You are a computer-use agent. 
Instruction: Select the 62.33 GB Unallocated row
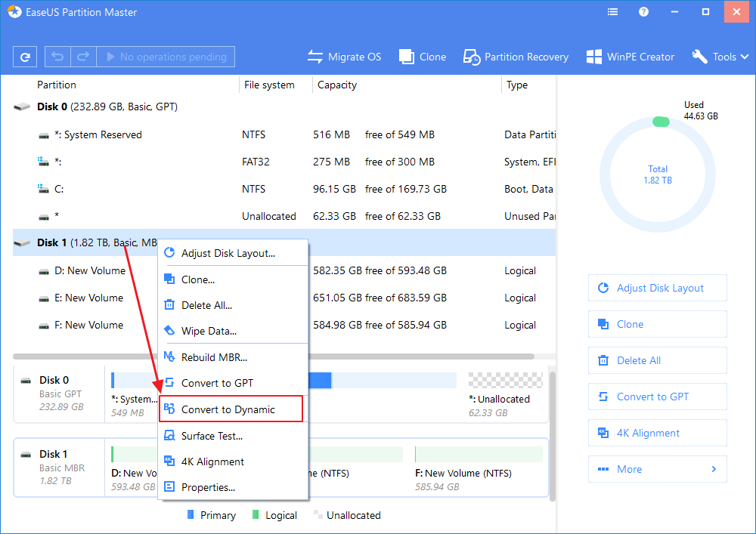[284, 216]
